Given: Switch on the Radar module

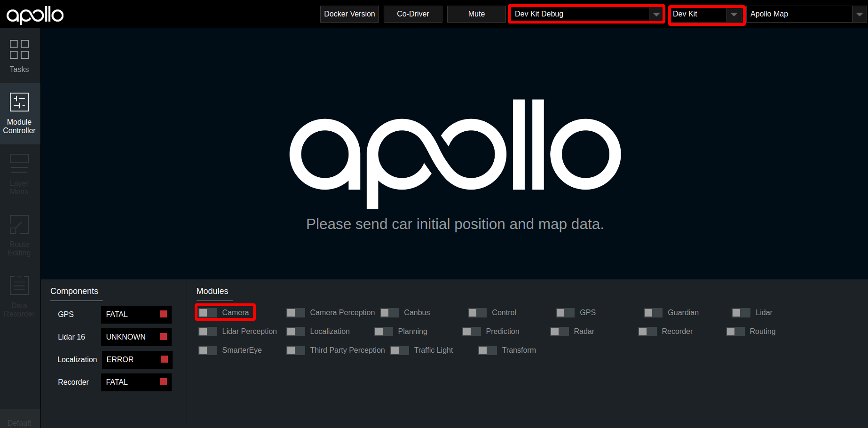Looking at the screenshot, I should click(x=559, y=332).
